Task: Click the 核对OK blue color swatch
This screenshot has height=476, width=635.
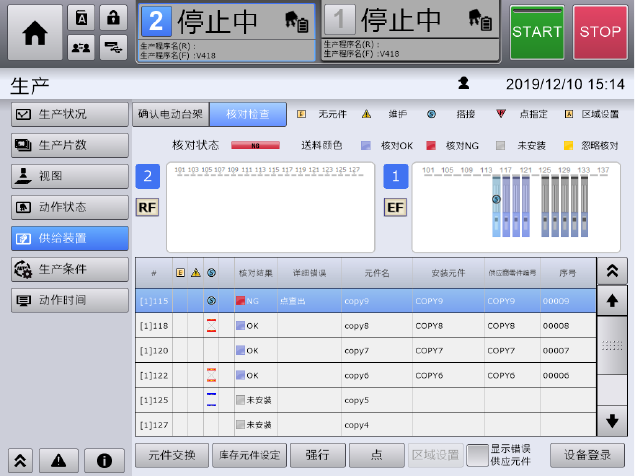Action: pos(366,145)
